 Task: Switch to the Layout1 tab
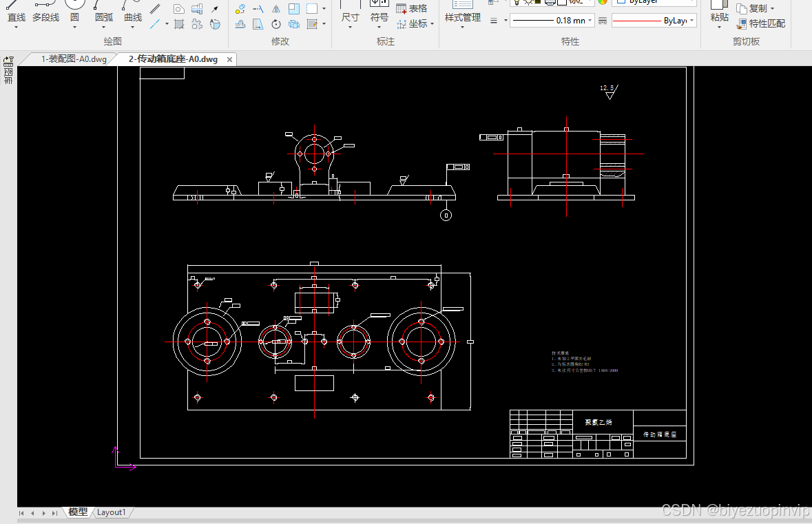[112, 512]
